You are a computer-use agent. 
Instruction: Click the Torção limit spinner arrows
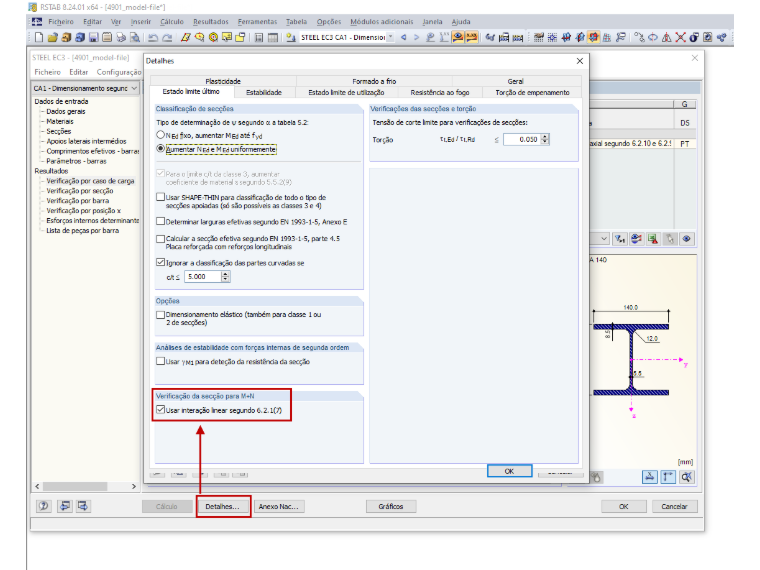tap(545, 139)
